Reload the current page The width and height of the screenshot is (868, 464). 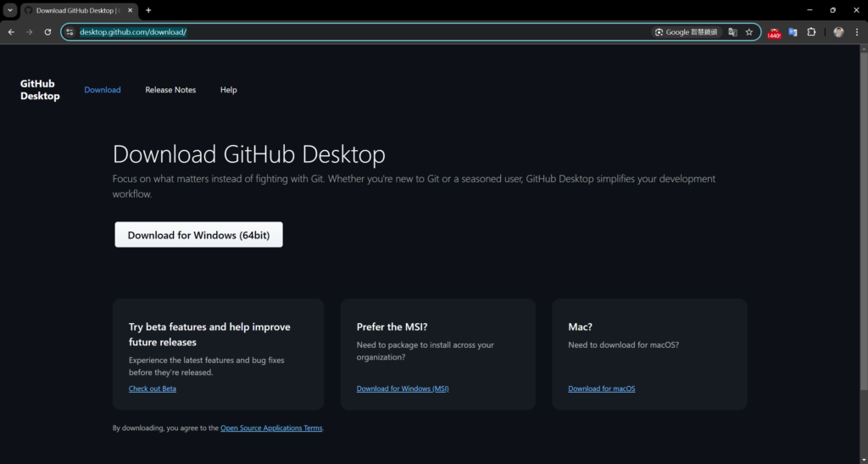(47, 32)
